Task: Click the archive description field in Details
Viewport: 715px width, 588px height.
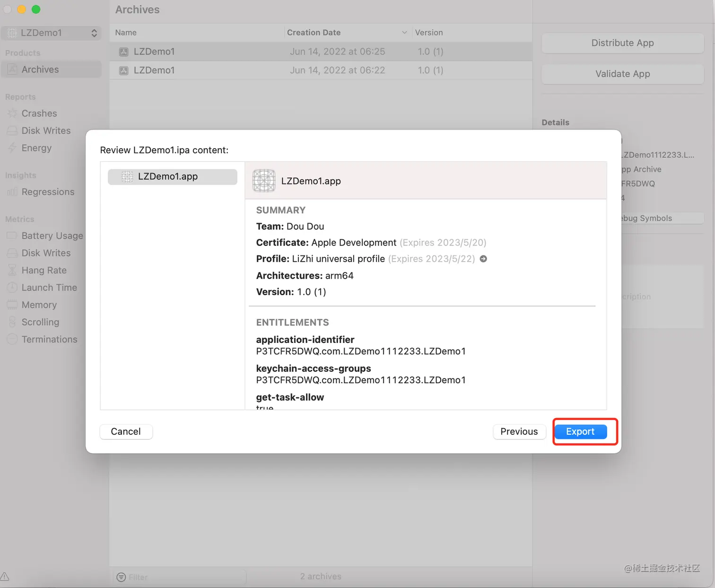Action: pyautogui.click(x=662, y=297)
